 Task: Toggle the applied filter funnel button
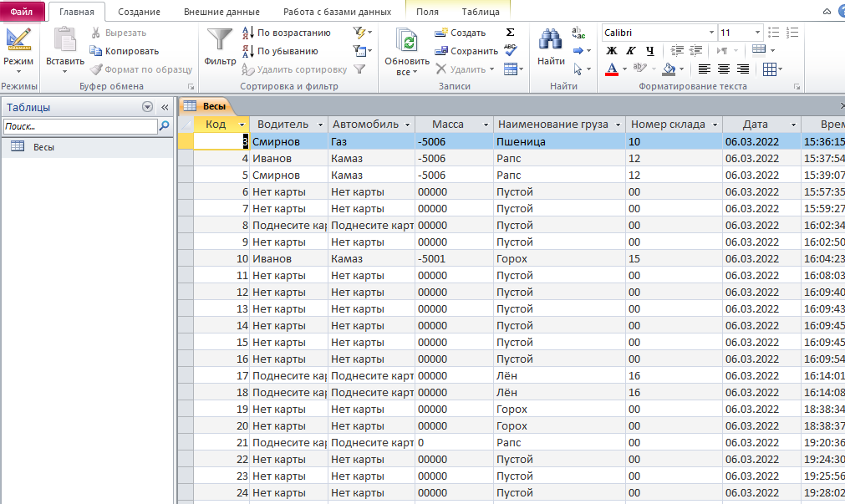359,69
